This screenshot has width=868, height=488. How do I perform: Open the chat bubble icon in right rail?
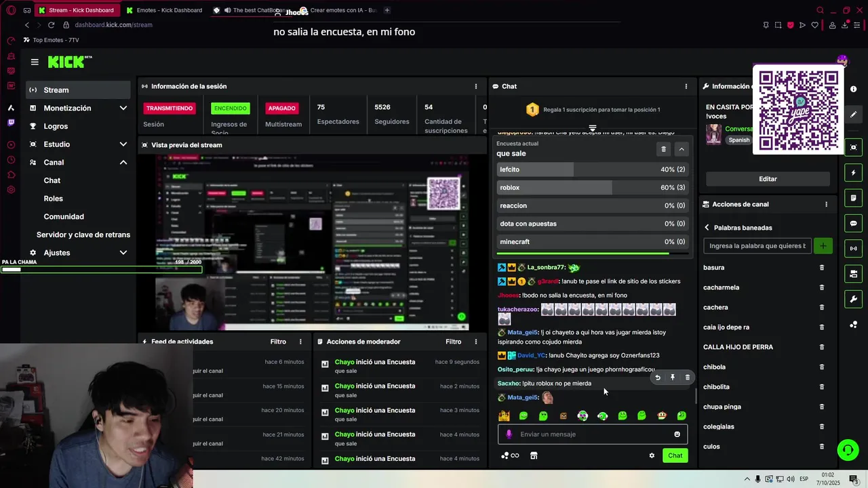point(853,224)
